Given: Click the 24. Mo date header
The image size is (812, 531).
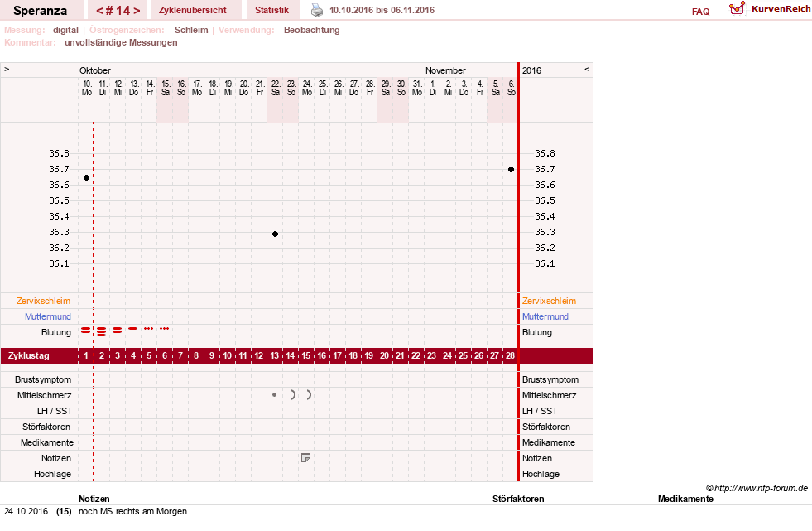Looking at the screenshot, I should click(x=307, y=88).
